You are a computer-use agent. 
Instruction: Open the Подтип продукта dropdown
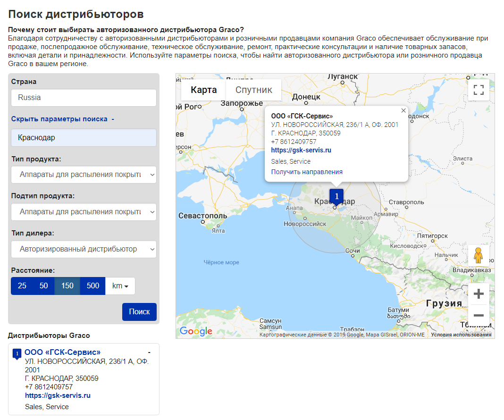coord(84,212)
